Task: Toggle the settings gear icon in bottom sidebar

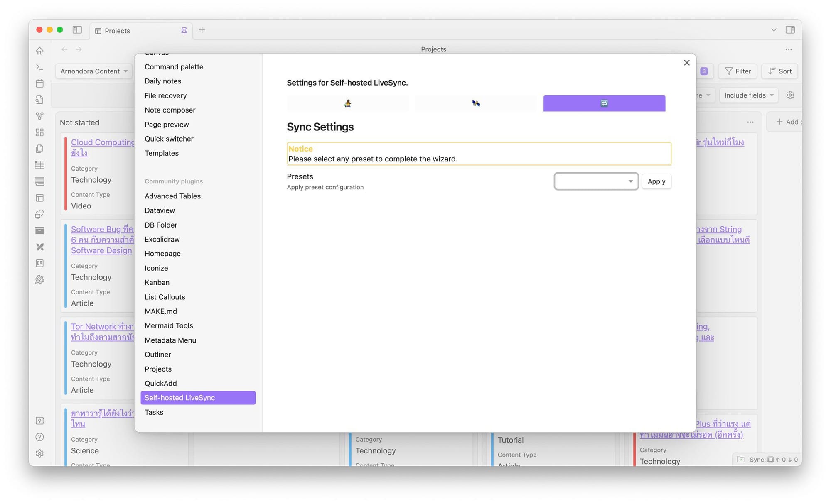Action: (39, 454)
